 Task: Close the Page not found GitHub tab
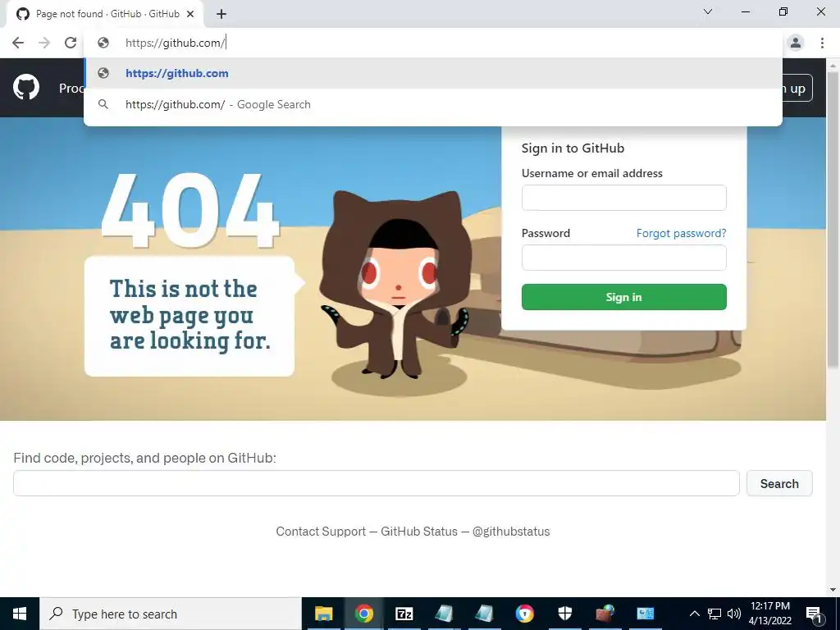[x=190, y=14]
